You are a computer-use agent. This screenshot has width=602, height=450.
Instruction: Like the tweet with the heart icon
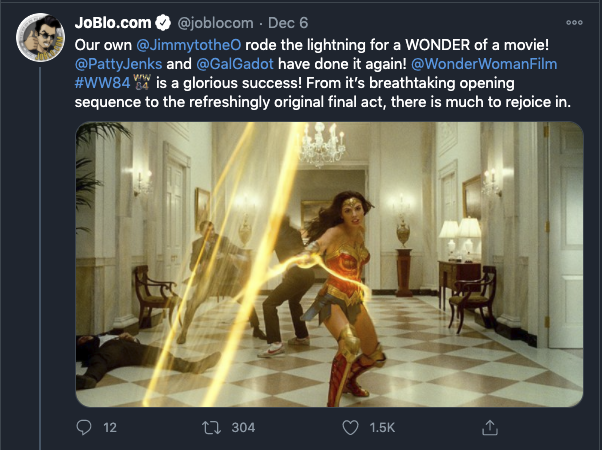click(350, 427)
